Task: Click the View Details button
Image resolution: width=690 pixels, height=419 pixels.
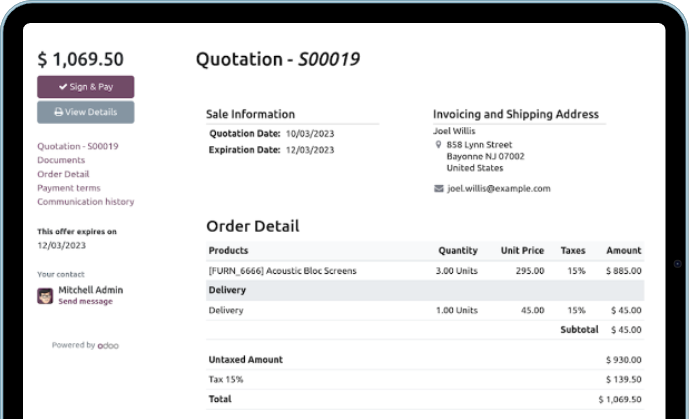Action: [x=85, y=112]
